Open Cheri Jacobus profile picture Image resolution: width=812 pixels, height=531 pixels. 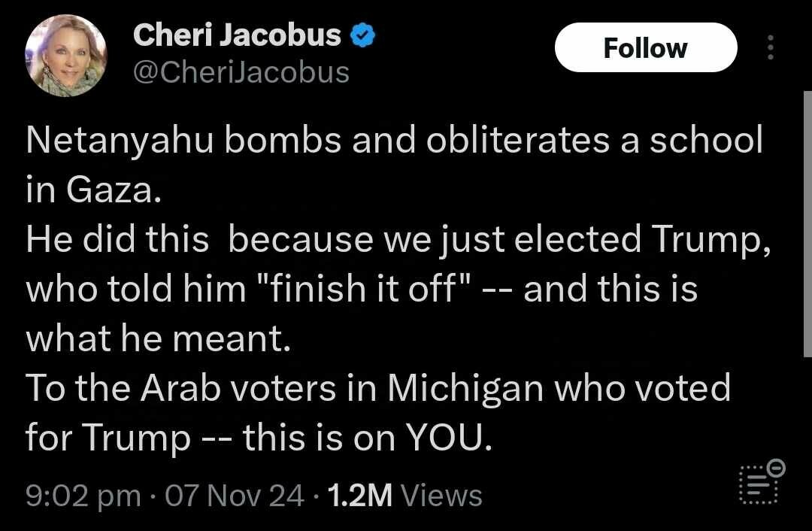point(66,56)
